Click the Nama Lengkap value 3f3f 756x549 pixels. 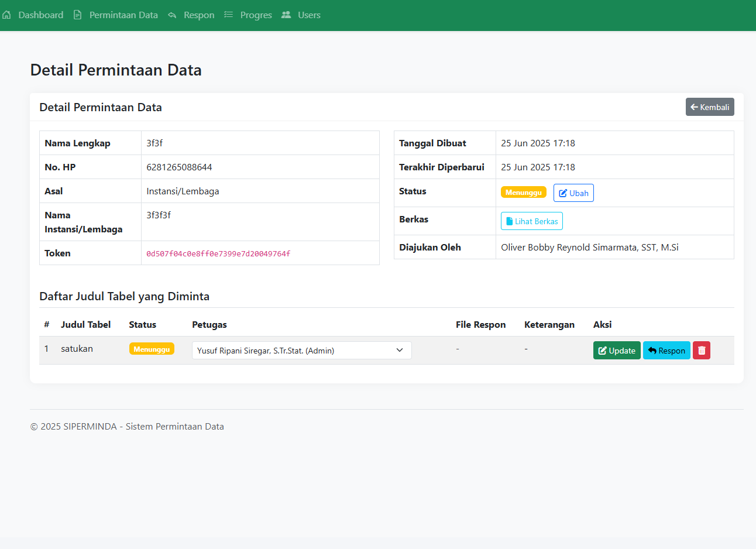tap(154, 143)
